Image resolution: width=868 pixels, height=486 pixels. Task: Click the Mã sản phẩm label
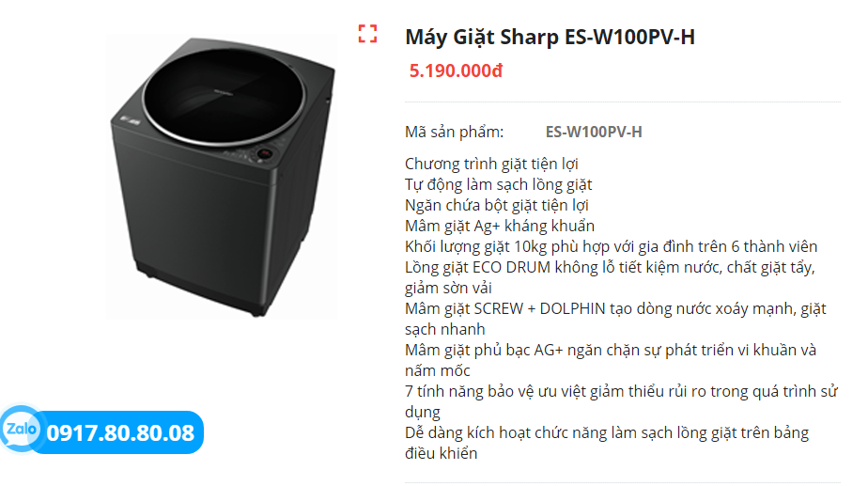[454, 132]
